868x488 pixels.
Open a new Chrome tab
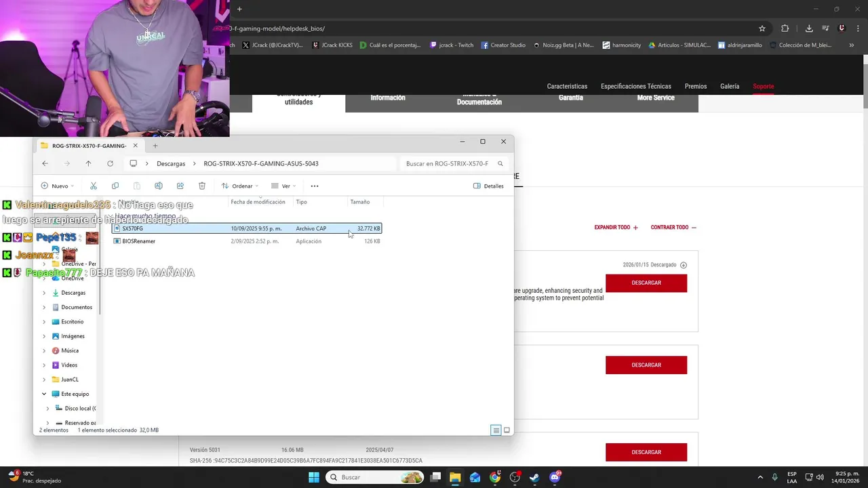click(x=239, y=9)
